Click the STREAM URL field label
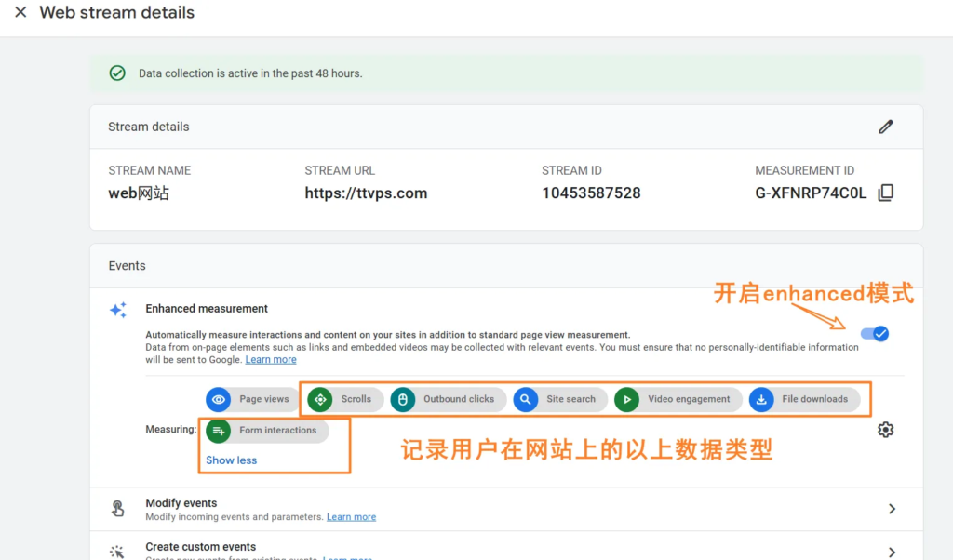Image resolution: width=953 pixels, height=560 pixels. 340,170
